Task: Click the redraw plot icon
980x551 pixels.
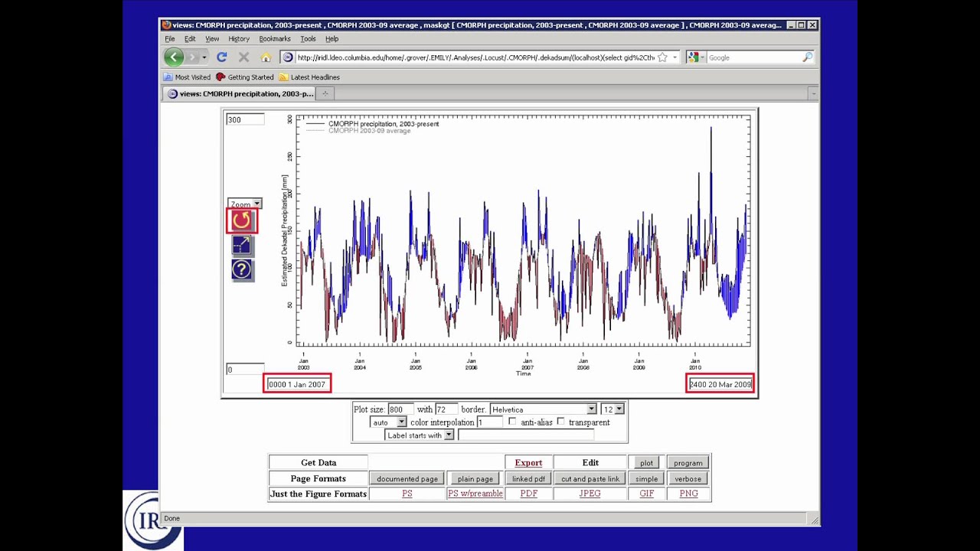Action: tap(241, 220)
